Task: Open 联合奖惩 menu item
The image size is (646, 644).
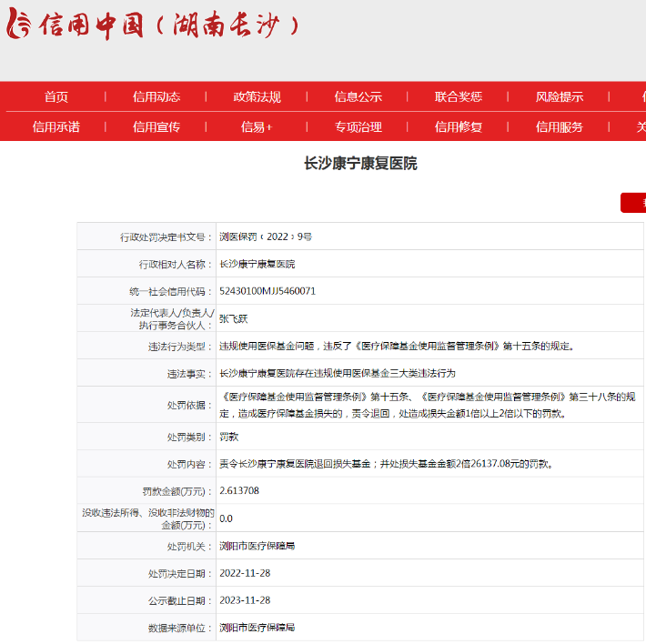Action: 459,96
